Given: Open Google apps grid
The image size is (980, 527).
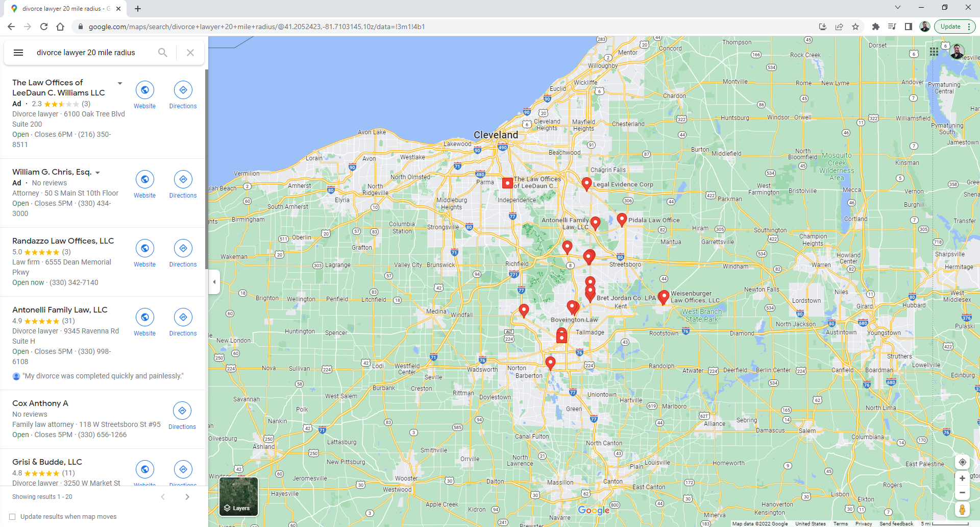Looking at the screenshot, I should click(x=934, y=52).
